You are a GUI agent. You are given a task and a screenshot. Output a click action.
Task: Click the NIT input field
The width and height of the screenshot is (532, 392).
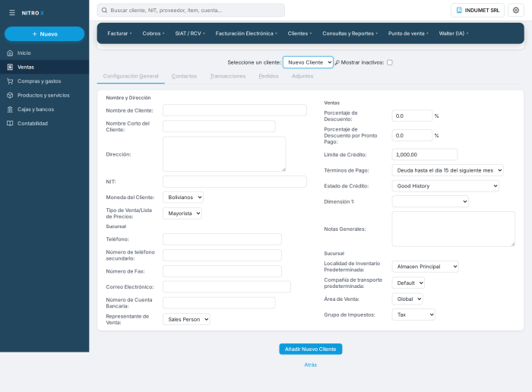coord(235,182)
